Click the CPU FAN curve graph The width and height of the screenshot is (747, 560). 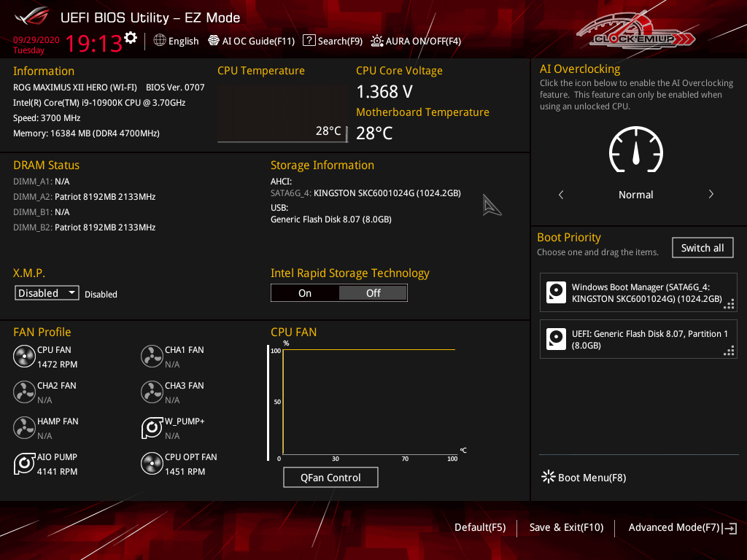pyautogui.click(x=368, y=401)
